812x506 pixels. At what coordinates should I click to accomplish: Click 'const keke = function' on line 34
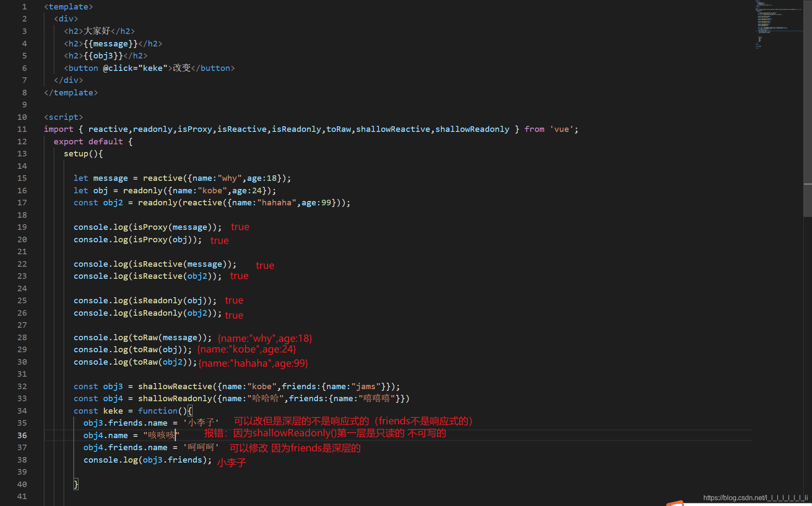pyautogui.click(x=126, y=411)
